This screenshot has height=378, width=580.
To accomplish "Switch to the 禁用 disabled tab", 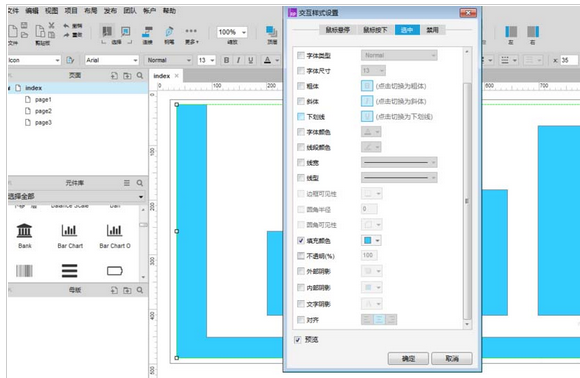I will pos(432,30).
